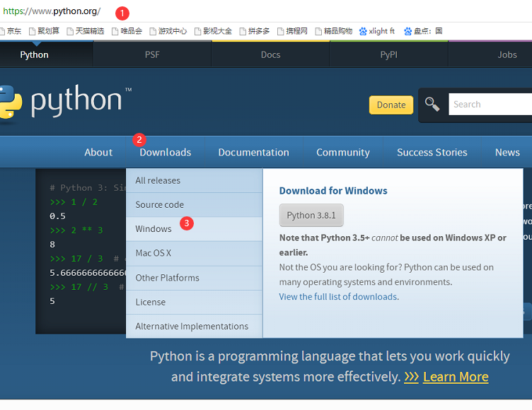Open the Success Stories menu

432,152
